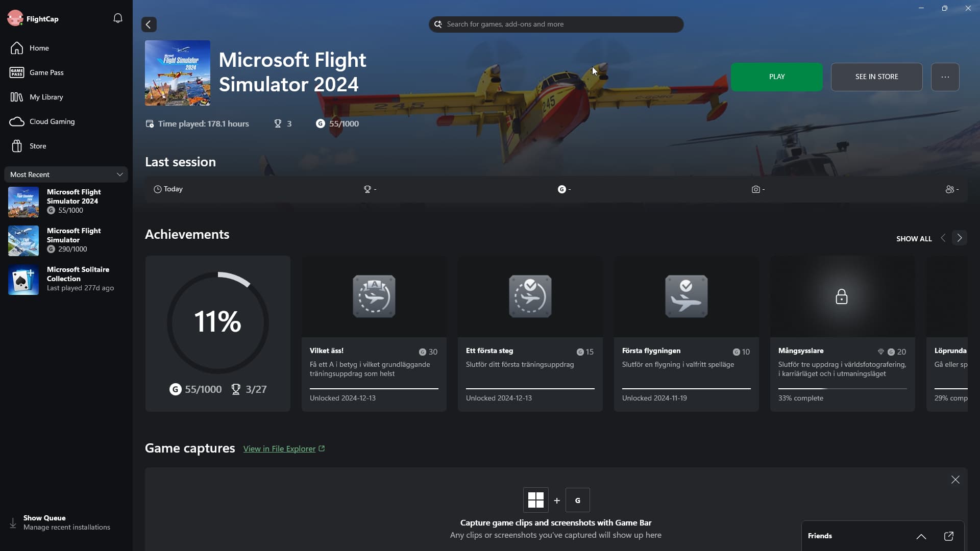Click Show Queue manage installations
The image size is (980, 551).
coord(66,522)
